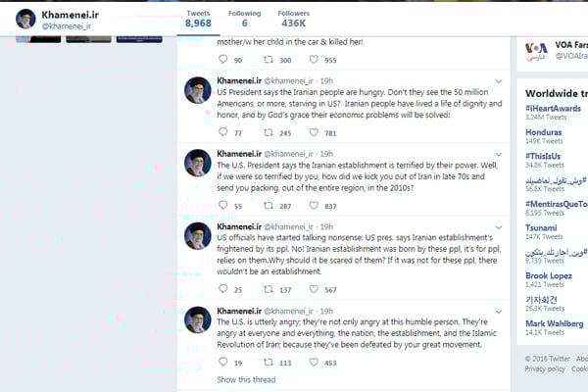The height and width of the screenshot is (392, 588).
Task: Open the #iHeartAwards trending topic
Action: (554, 107)
